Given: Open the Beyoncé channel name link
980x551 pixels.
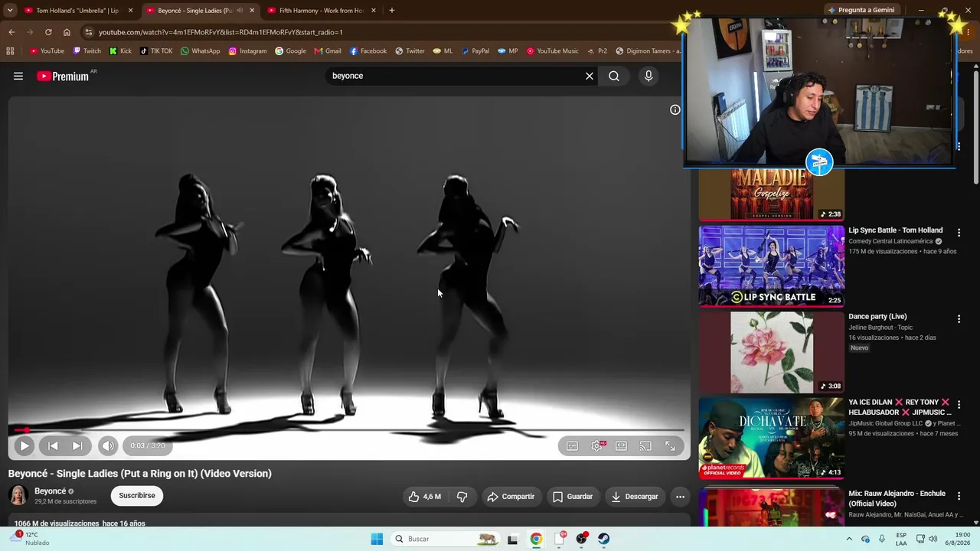Looking at the screenshot, I should (x=50, y=491).
